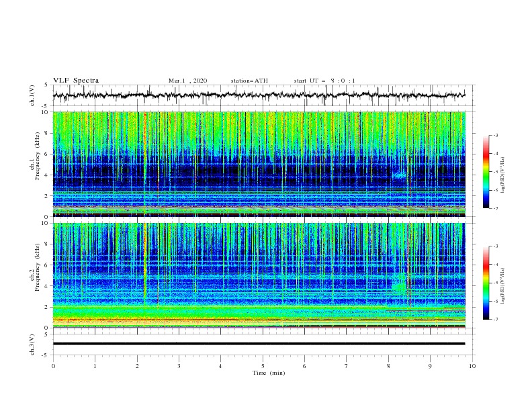Image resolution: width=532 pixels, height=411 pixels.
Task: Select the date text "Mar.1 , 2020"
Action: coord(187,81)
